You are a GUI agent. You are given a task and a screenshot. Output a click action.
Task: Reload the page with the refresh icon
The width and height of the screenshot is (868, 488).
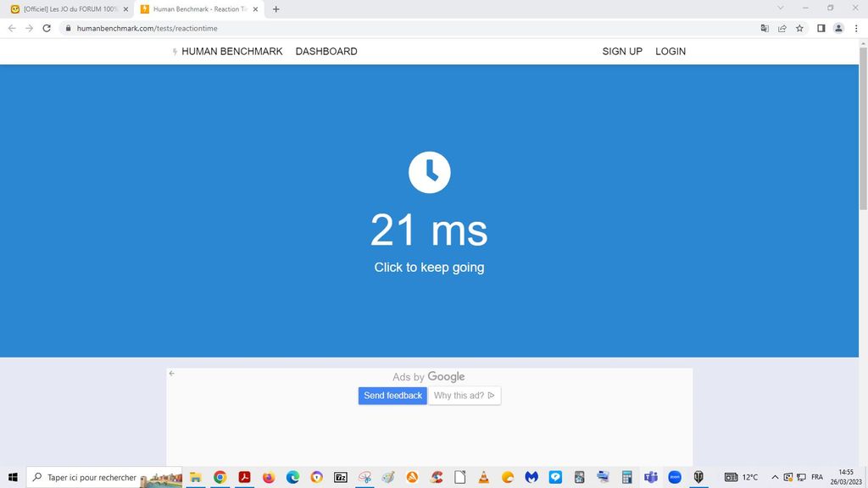[x=47, y=28]
